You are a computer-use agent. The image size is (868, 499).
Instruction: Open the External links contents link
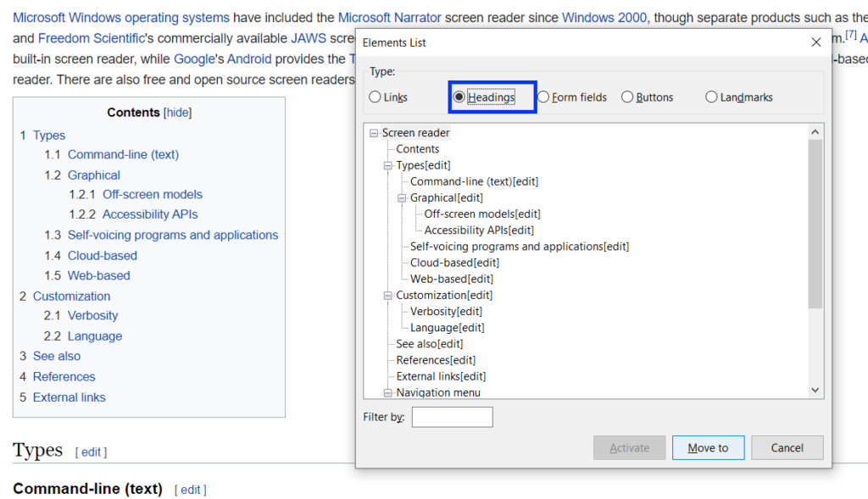[x=69, y=398]
